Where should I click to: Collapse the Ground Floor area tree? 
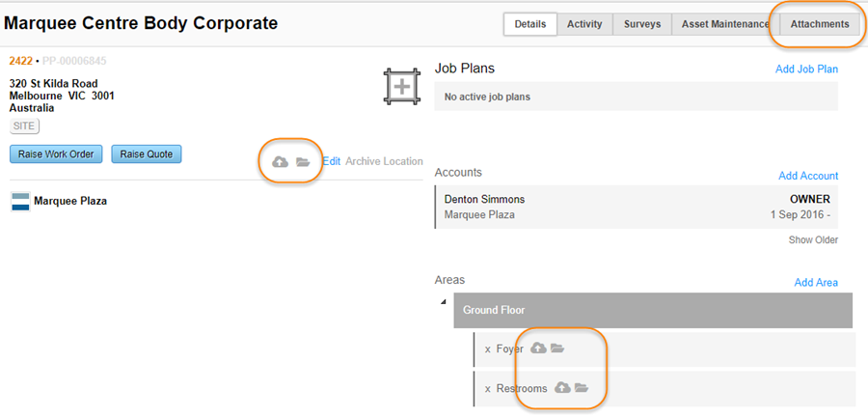445,302
